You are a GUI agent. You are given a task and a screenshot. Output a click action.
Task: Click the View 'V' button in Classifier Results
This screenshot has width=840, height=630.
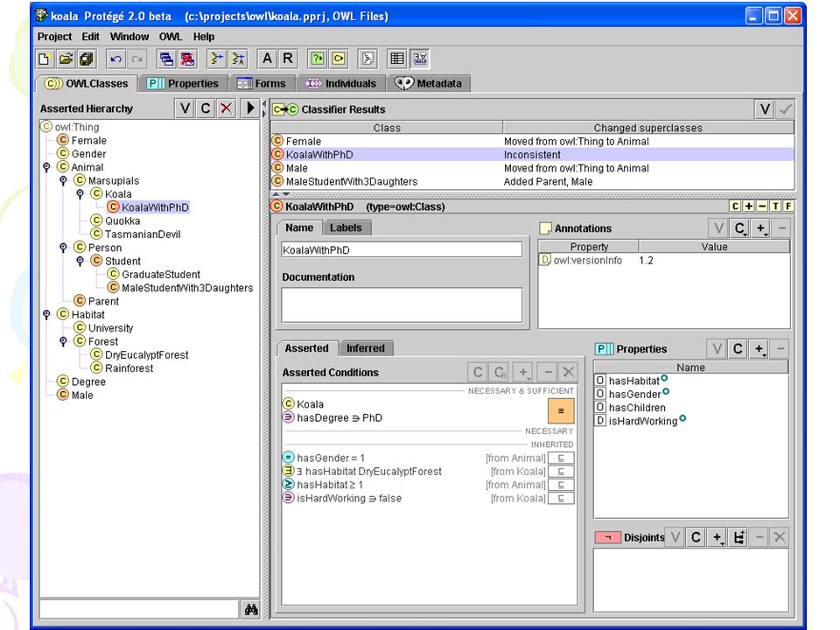(x=765, y=109)
